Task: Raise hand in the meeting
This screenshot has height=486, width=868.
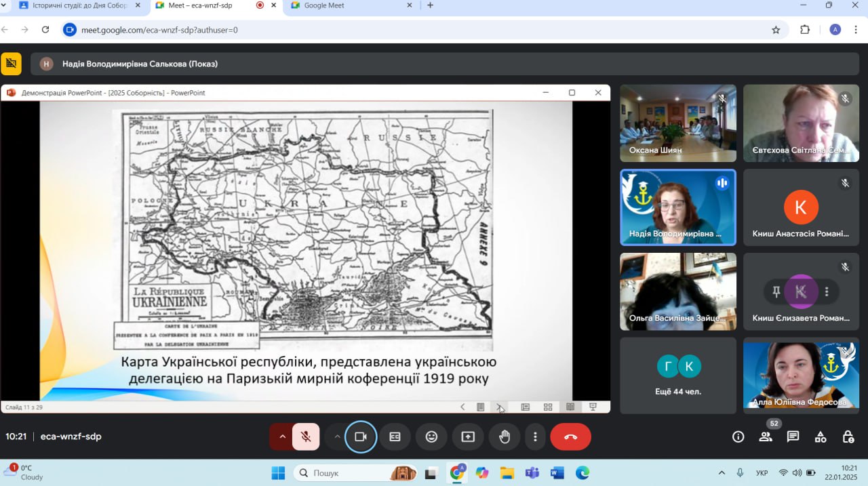Action: coord(505,437)
